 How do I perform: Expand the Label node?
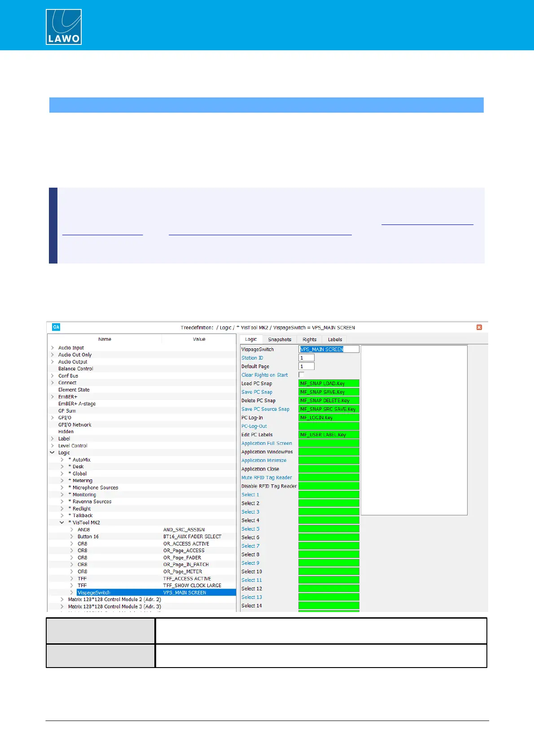53,439
